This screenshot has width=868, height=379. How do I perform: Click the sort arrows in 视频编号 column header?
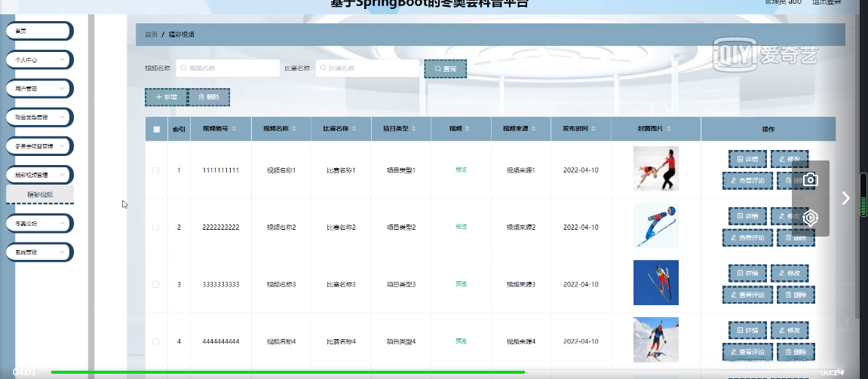[234, 129]
